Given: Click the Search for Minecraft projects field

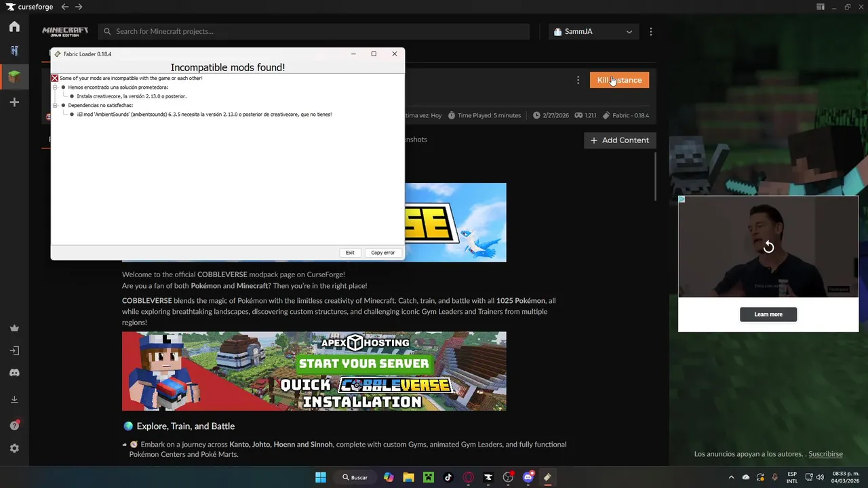Looking at the screenshot, I should click(314, 31).
